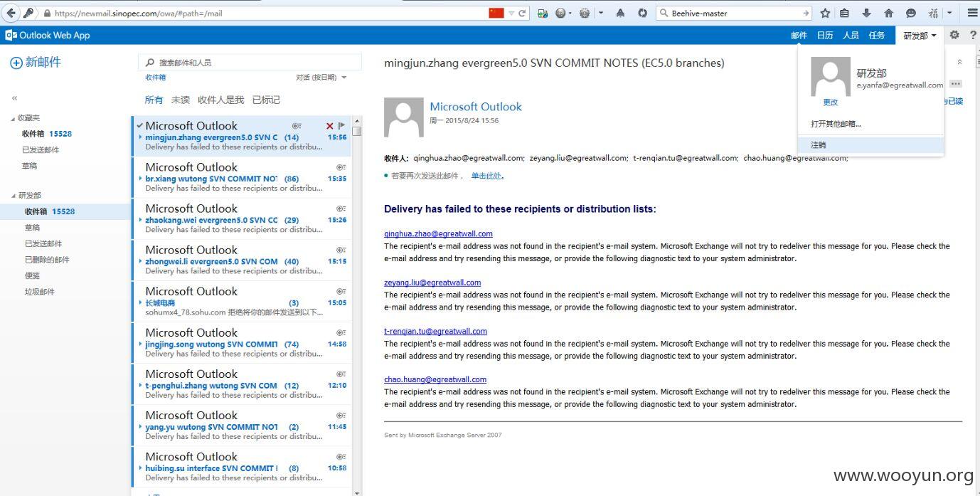
Task: Delete the mingjun.zhang message with red X
Action: click(x=329, y=126)
